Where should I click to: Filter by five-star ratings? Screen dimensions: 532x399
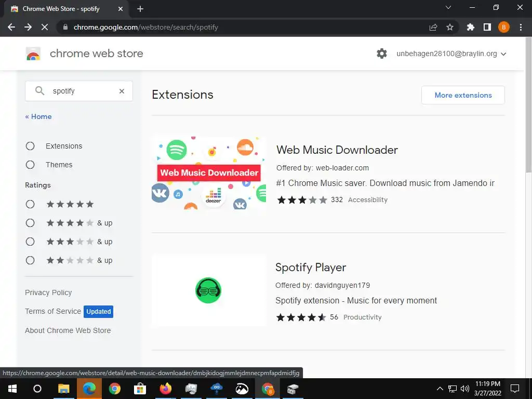coord(30,204)
